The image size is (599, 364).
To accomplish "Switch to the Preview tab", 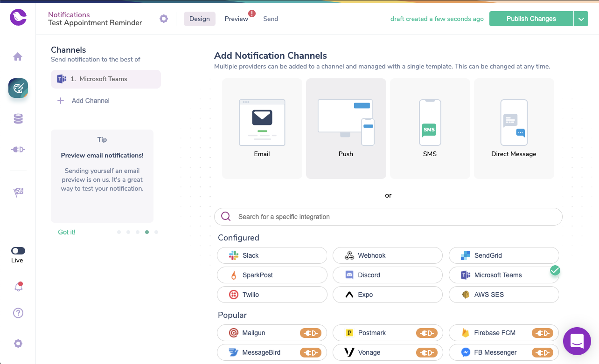I will pos(237,19).
